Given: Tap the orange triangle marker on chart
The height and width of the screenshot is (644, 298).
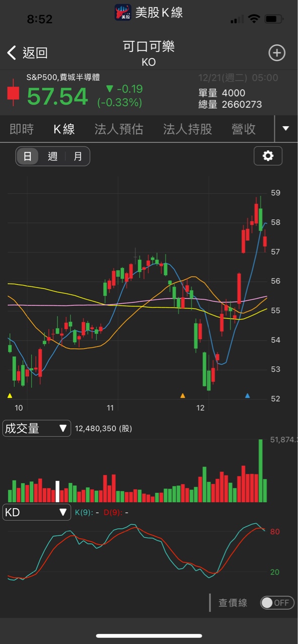Looking at the screenshot, I should (183, 396).
